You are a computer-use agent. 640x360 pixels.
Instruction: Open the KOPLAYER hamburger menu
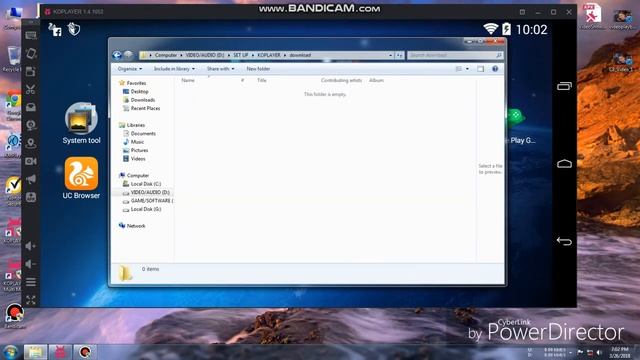tap(31, 282)
